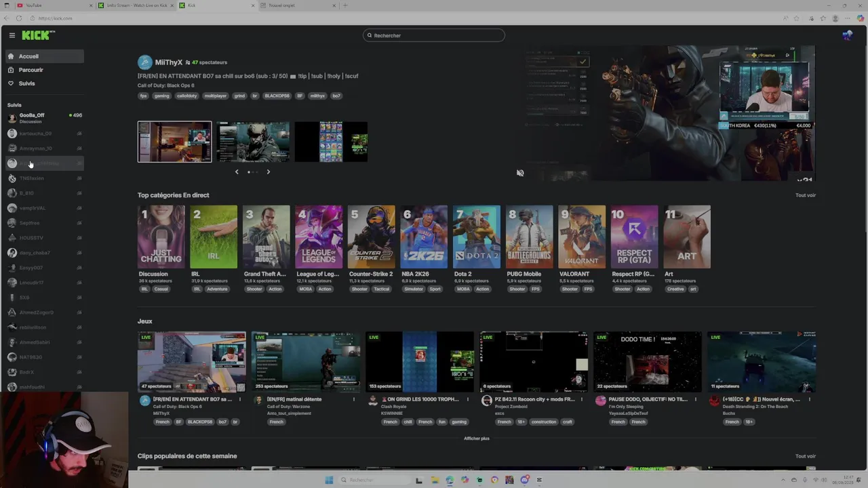Open YayaaaLaSlpDeTeuf streamer avatar
868x488 pixels.
[600, 401]
